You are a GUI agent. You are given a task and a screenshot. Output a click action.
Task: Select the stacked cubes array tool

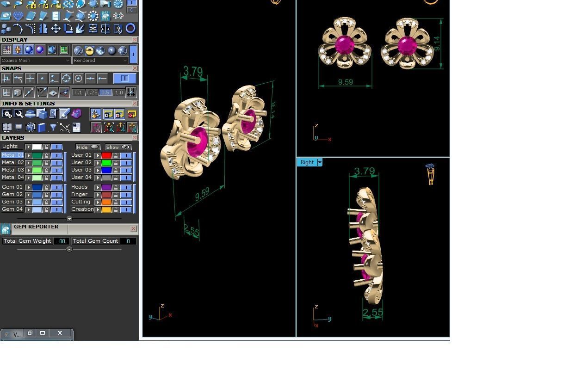pyautogui.click(x=6, y=29)
